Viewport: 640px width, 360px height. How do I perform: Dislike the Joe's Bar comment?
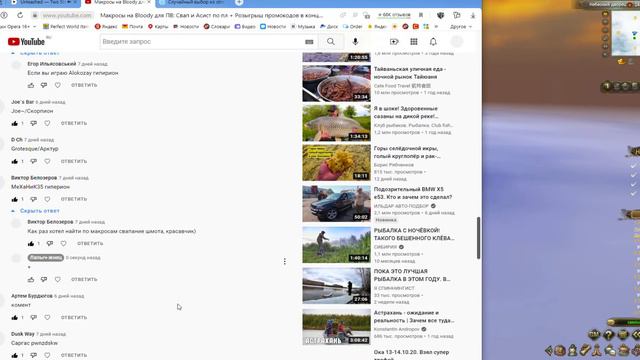point(33,123)
